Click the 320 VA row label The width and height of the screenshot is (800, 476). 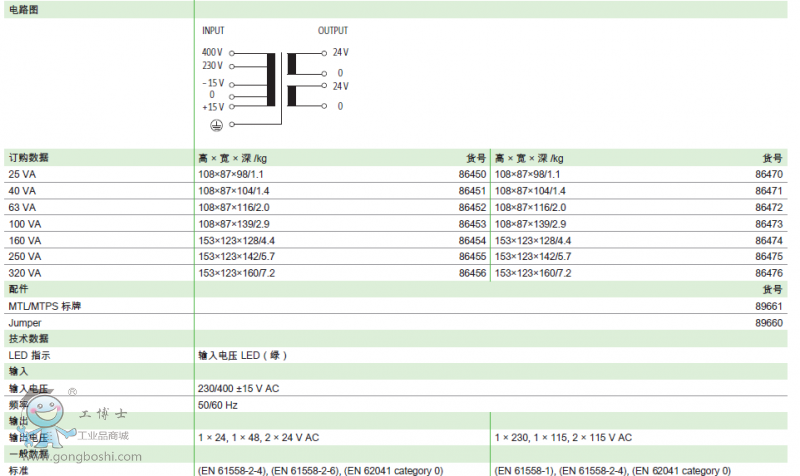(x=23, y=272)
